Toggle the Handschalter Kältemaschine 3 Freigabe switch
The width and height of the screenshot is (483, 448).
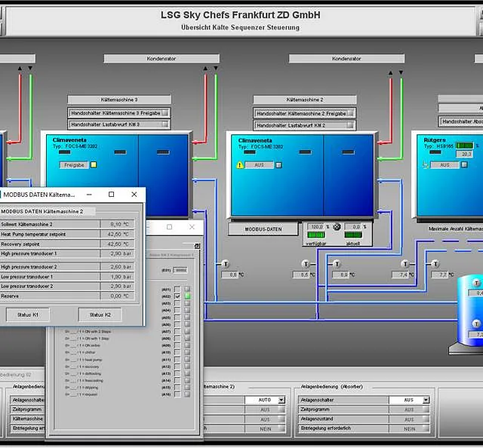point(165,113)
